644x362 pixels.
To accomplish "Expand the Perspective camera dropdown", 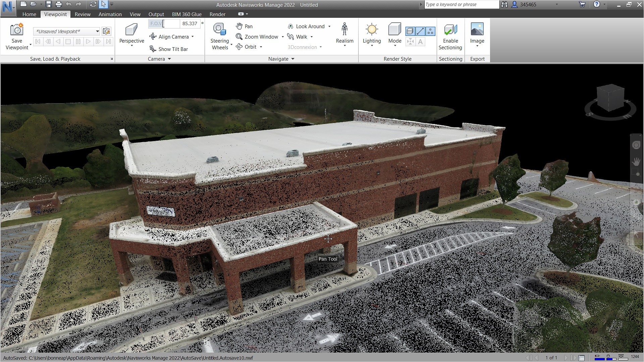I will tap(131, 46).
